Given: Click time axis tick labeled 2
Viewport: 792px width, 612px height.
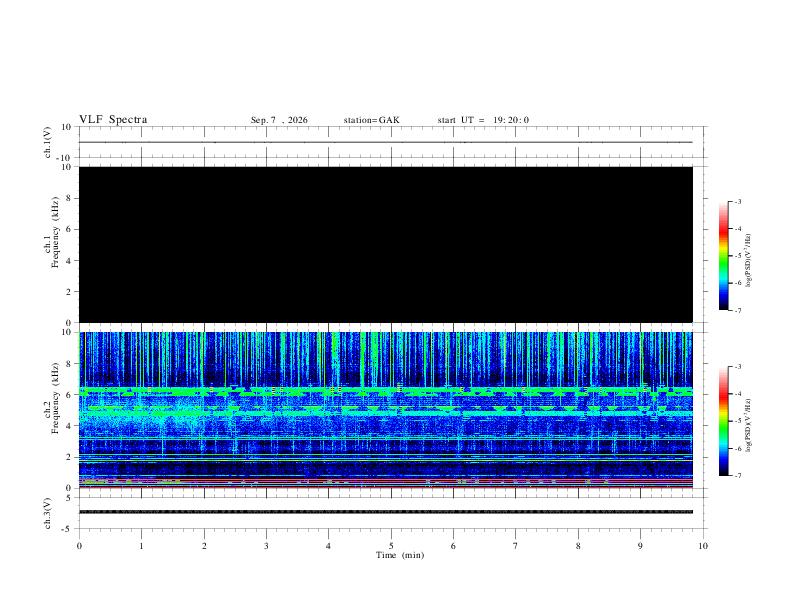Looking at the screenshot, I should coord(204,546).
